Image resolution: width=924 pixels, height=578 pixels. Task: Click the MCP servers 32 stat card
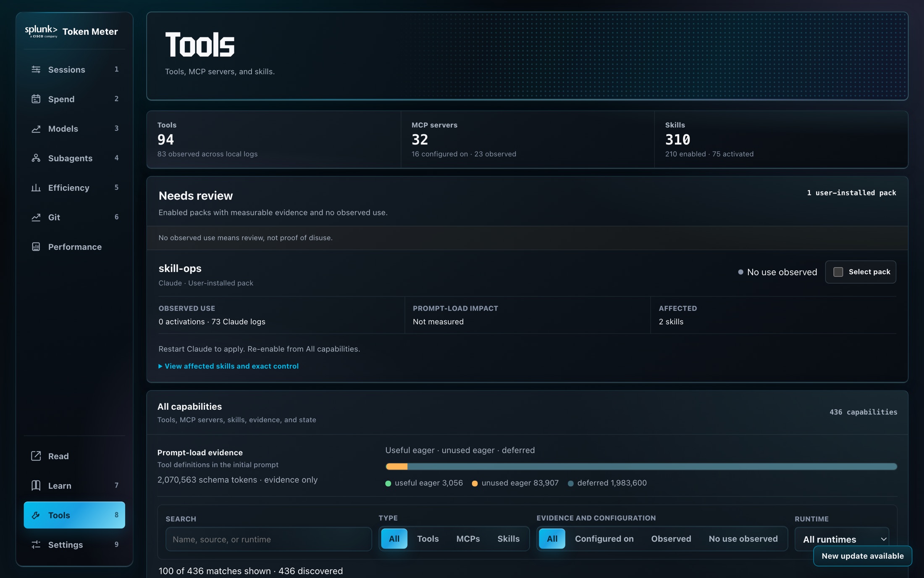(528, 139)
